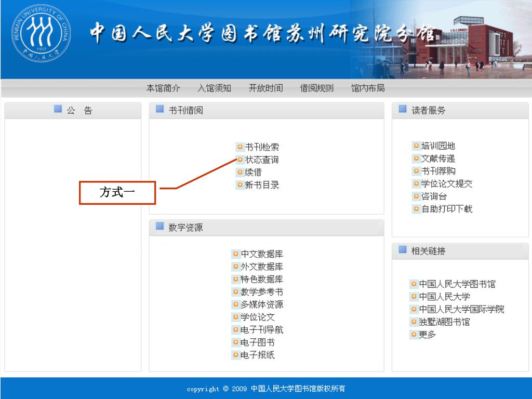532x399 pixels.
Task: Open the 咨询台 link
Action: coord(434,196)
